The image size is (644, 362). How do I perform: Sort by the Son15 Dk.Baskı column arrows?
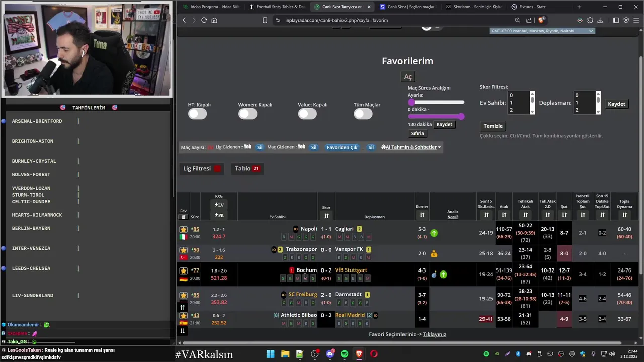coord(486,215)
